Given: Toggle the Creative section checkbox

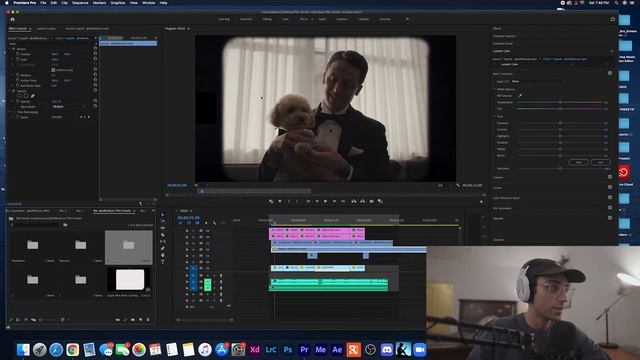Looking at the screenshot, I should [x=610, y=177].
